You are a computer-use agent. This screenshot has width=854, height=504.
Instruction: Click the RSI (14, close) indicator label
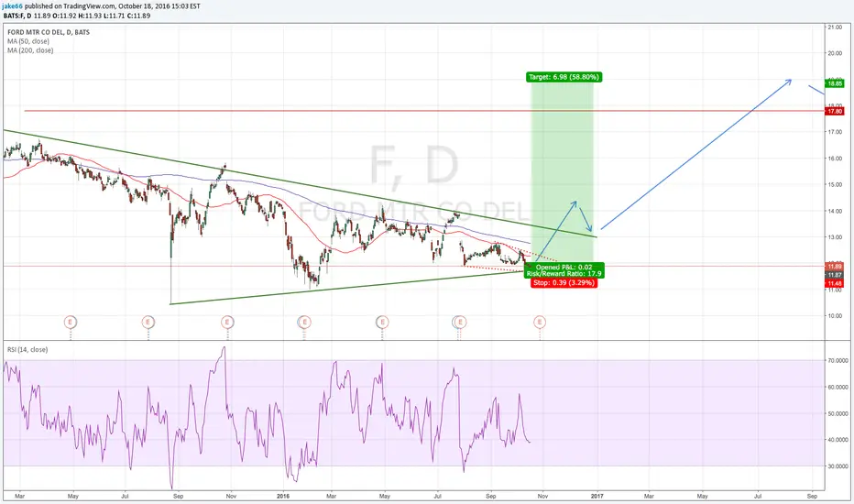[x=27, y=349]
